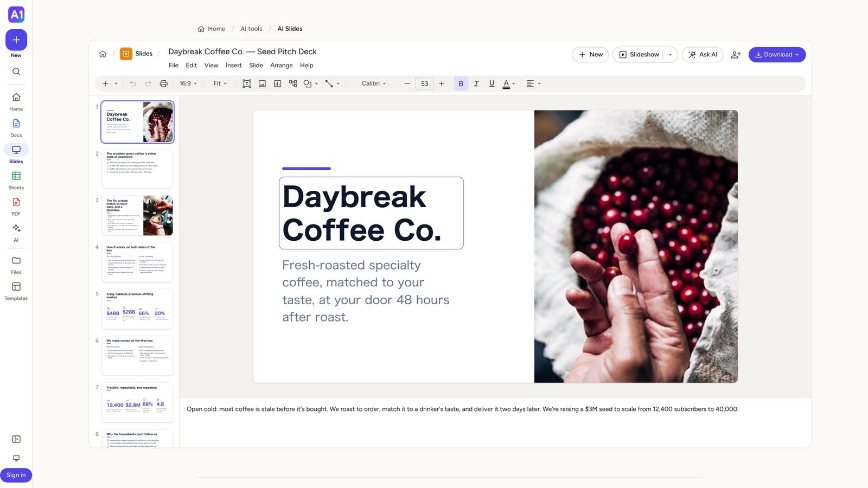Select slide 5 market thumbnail
Image resolution: width=868 pixels, height=488 pixels.
click(137, 309)
